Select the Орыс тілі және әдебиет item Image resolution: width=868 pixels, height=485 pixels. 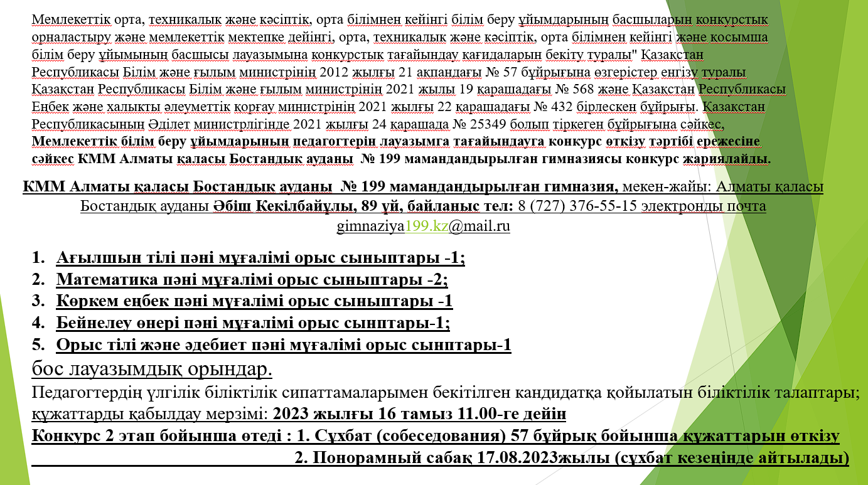click(283, 345)
